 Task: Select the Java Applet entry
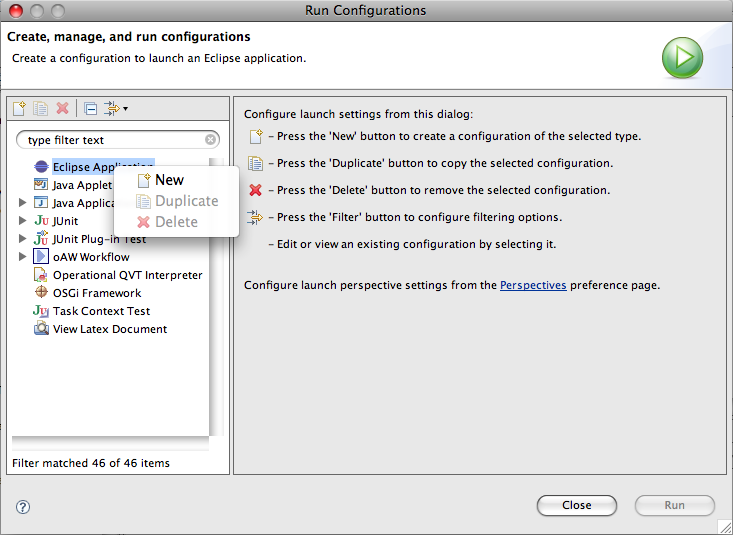[82, 185]
